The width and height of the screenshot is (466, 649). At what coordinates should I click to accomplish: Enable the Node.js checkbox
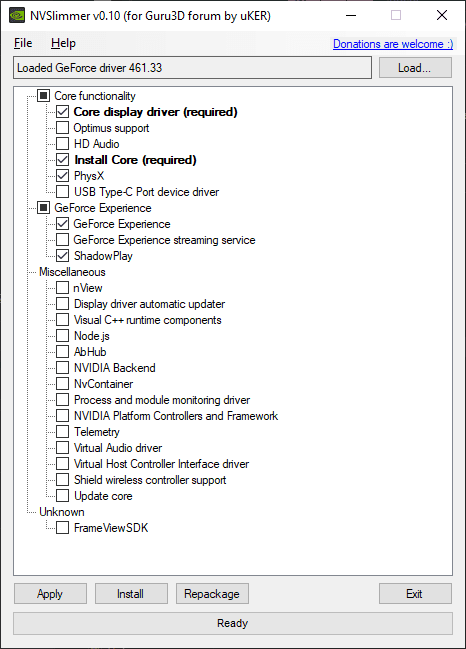point(62,336)
